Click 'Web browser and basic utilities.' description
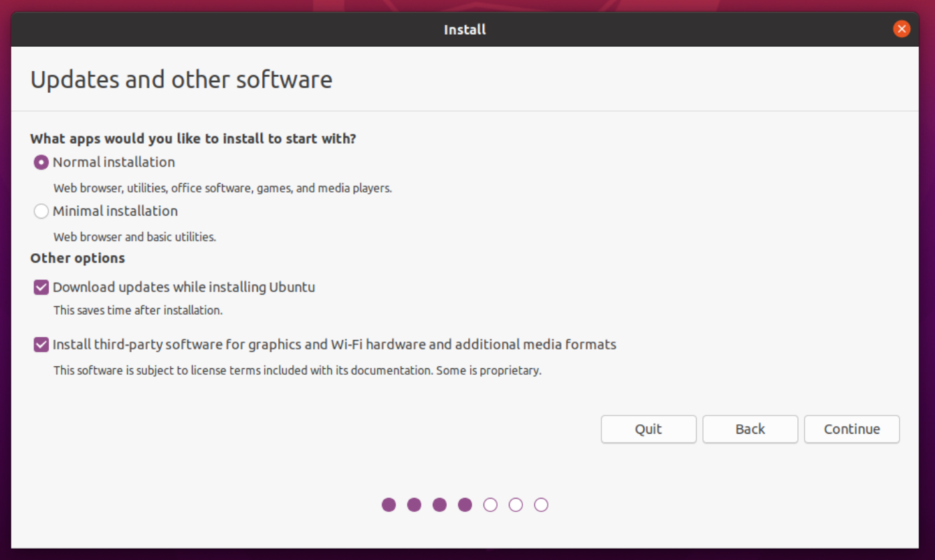The width and height of the screenshot is (935, 560). point(134,237)
